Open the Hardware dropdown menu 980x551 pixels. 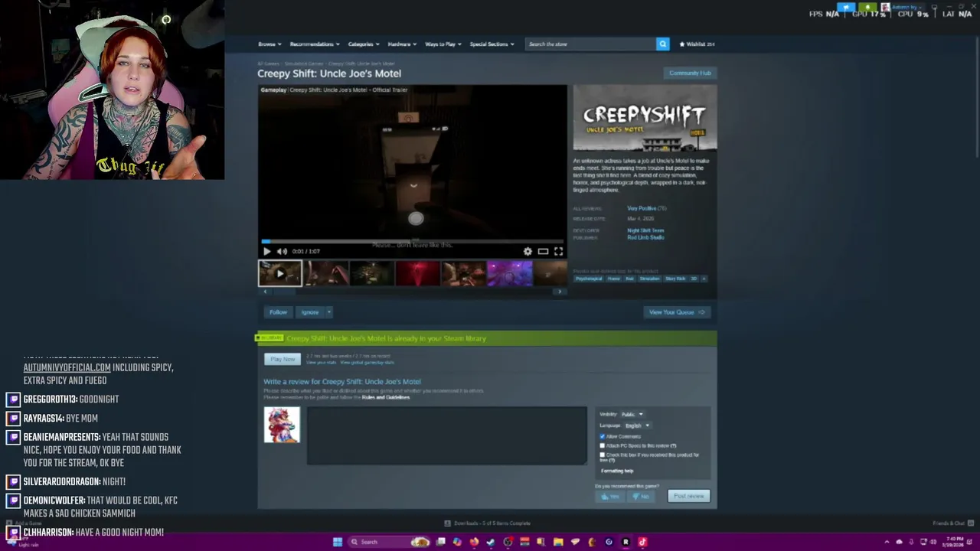(x=402, y=44)
